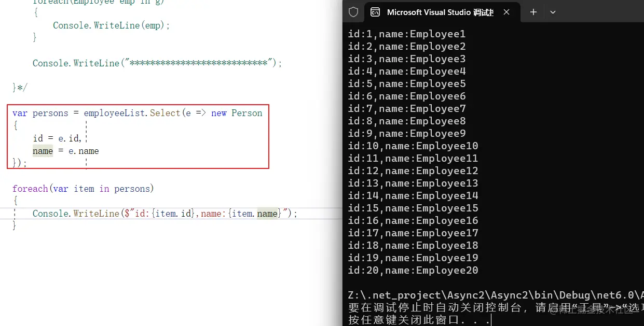Click the Console.WriteLine asterisks string line

click(x=157, y=63)
